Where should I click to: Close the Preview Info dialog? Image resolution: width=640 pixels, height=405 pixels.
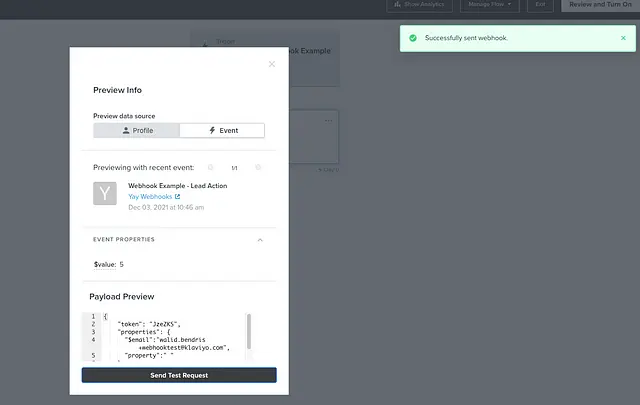coord(271,64)
